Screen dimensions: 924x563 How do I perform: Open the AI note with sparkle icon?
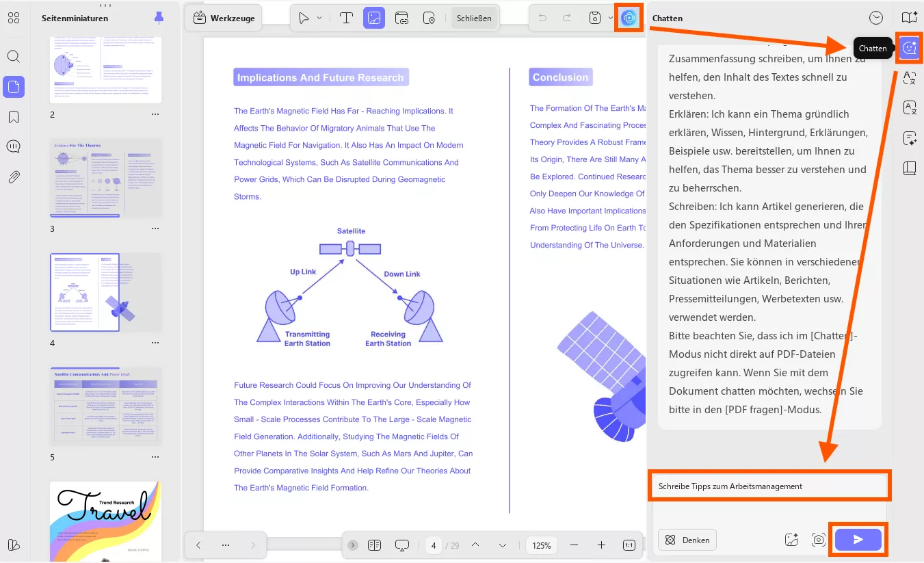tap(910, 138)
